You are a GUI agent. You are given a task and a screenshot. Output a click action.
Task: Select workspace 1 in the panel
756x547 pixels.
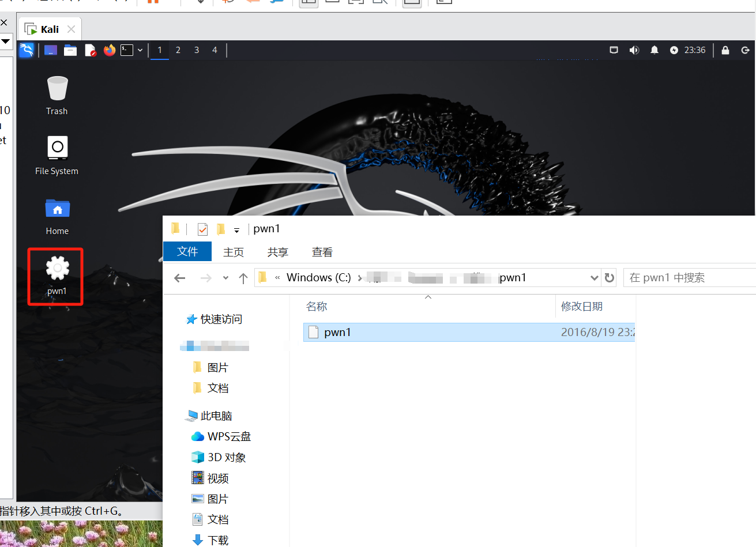(160, 50)
